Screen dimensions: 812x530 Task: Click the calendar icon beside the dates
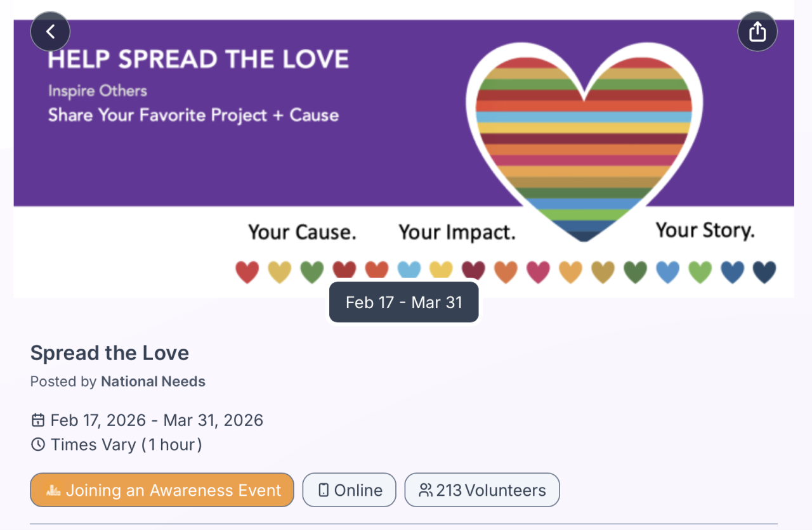[38, 420]
